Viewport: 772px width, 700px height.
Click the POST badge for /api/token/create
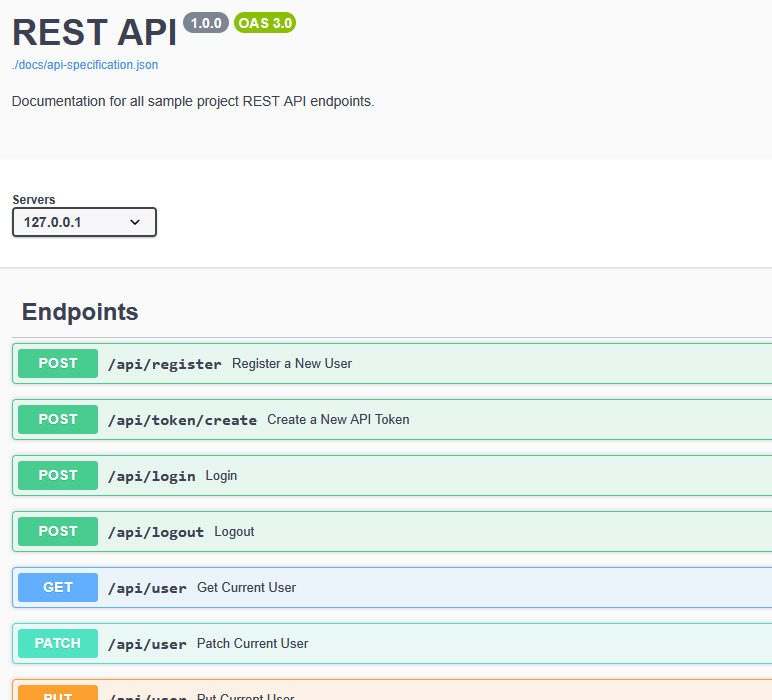pyautogui.click(x=58, y=420)
